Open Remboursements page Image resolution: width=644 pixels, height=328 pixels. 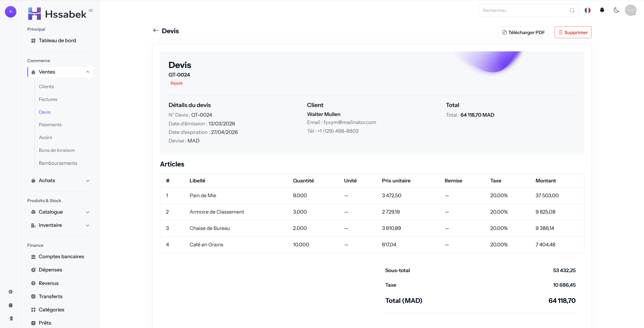click(x=58, y=163)
